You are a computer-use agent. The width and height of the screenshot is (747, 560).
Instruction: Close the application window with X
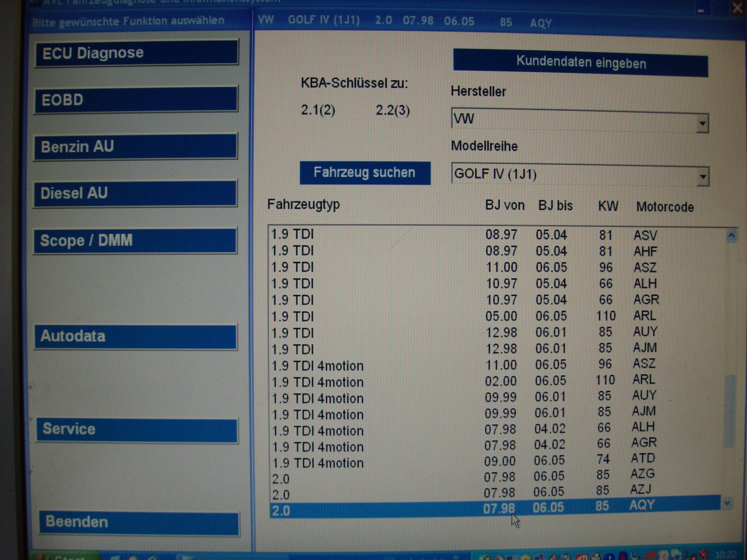tap(738, 7)
